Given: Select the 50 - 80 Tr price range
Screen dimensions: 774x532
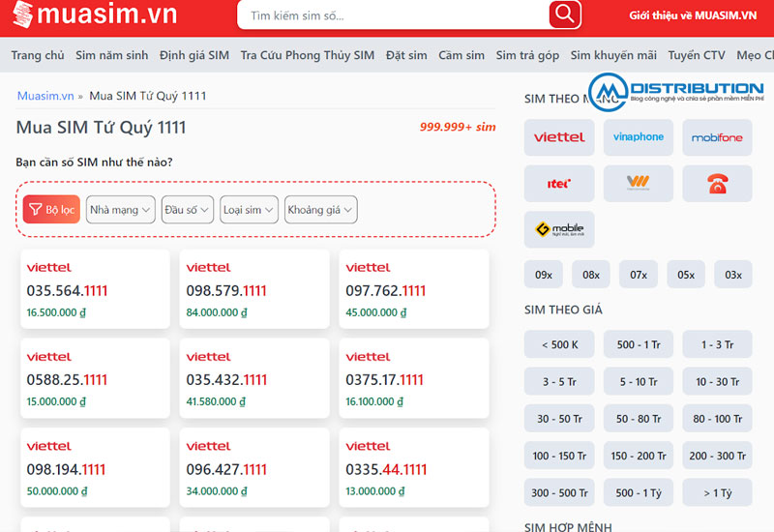Looking at the screenshot, I should pyautogui.click(x=639, y=418).
